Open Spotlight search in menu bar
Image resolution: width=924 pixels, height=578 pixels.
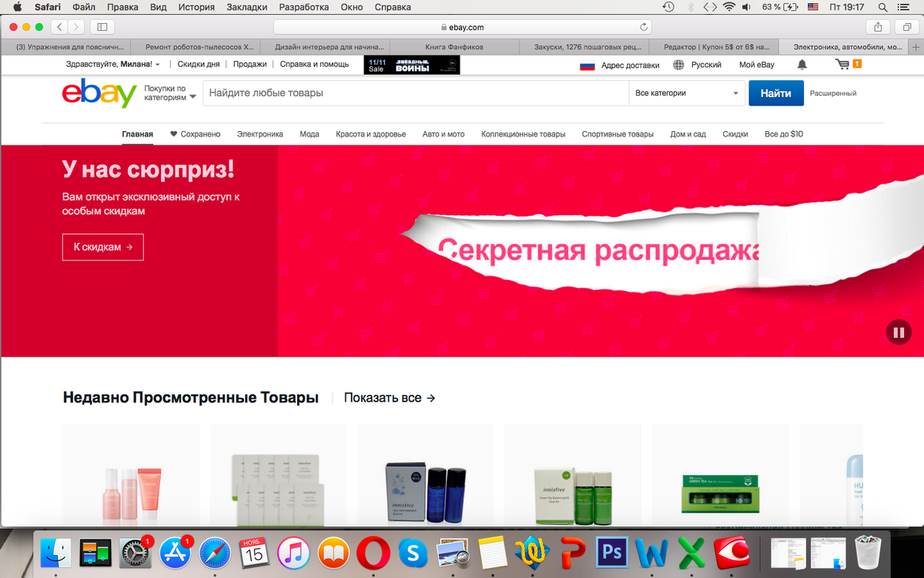(x=882, y=7)
